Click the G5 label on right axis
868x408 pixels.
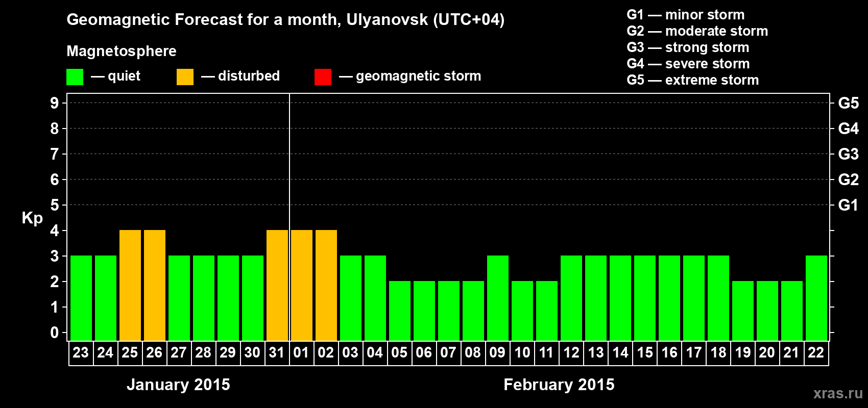click(849, 103)
